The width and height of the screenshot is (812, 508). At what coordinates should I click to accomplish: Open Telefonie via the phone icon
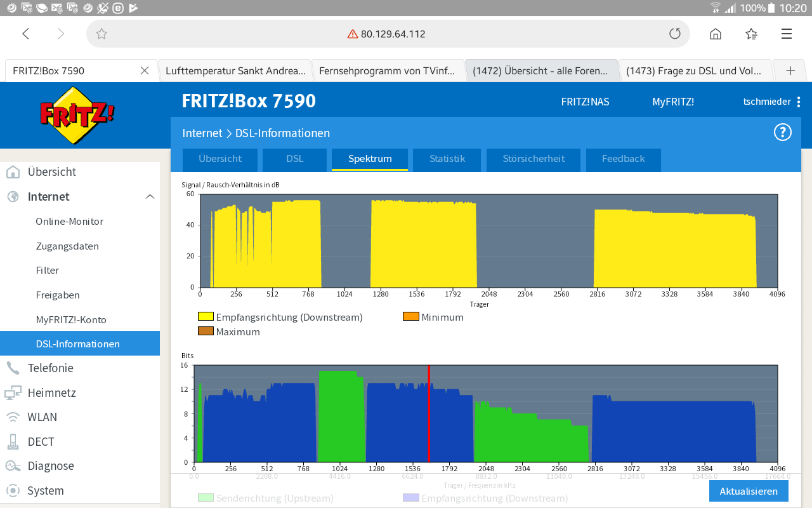(x=14, y=368)
